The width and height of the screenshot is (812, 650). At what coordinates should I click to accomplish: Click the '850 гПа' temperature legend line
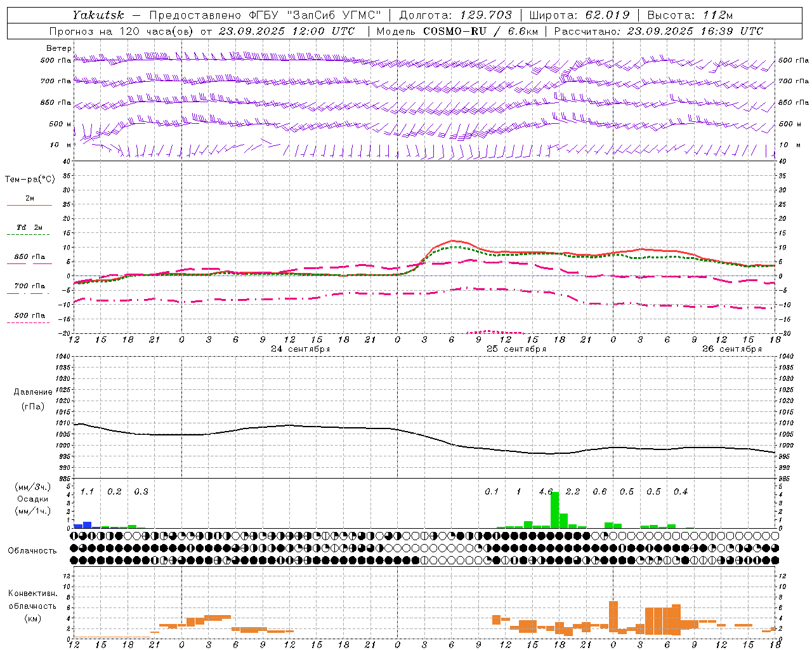pyautogui.click(x=29, y=263)
